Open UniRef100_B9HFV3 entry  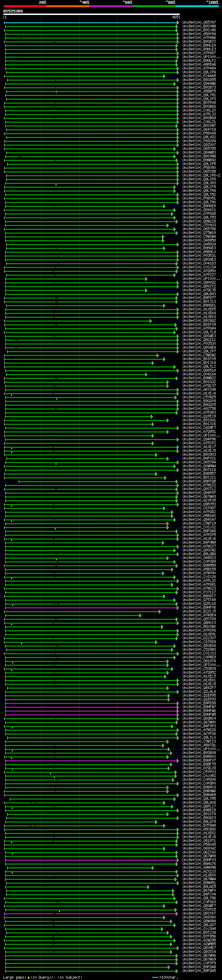(199, 860)
